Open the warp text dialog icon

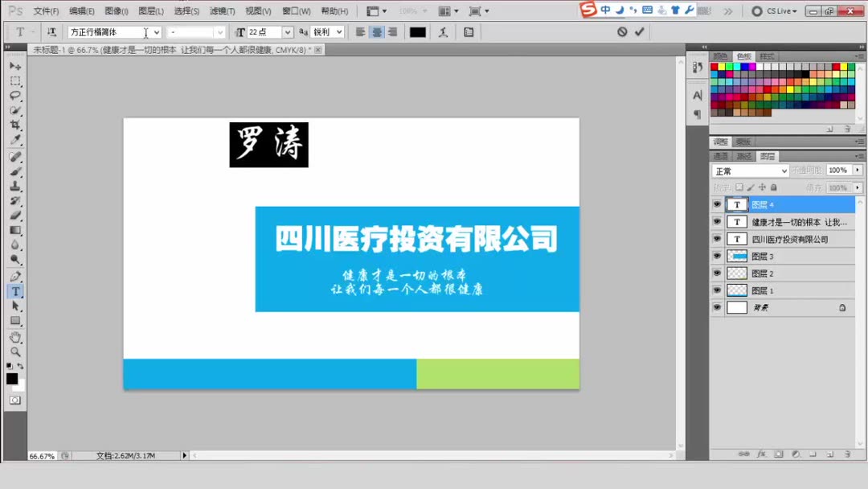click(443, 31)
